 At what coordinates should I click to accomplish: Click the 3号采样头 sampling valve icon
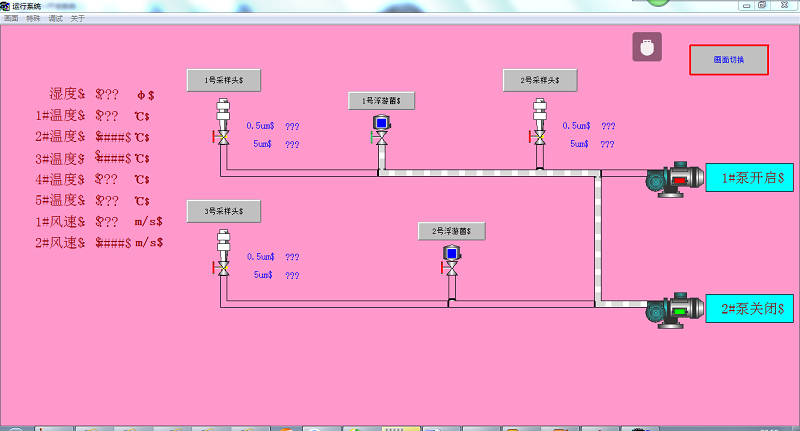[223, 268]
